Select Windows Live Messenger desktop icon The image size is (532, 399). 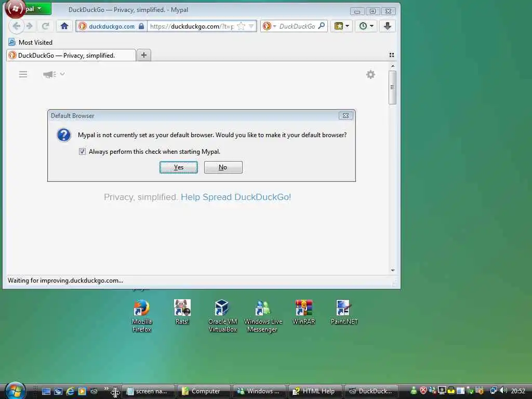pos(263,316)
